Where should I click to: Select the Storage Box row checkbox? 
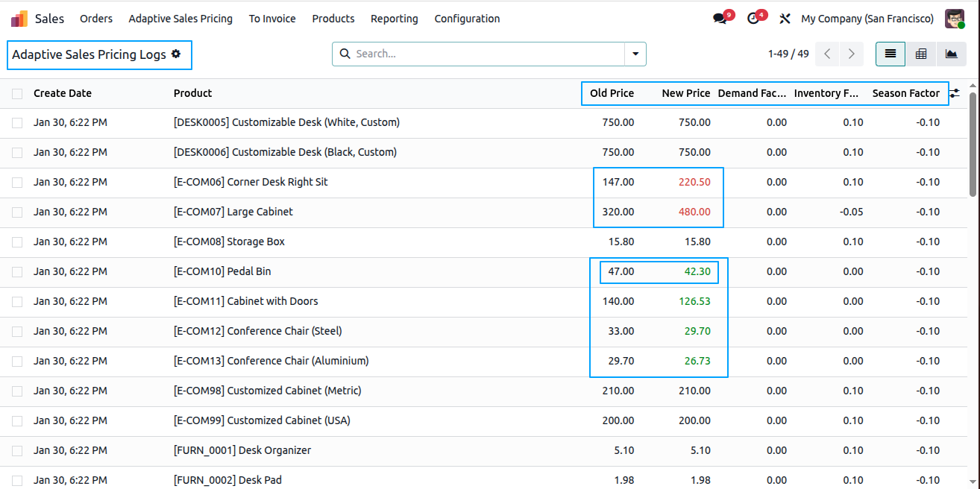click(17, 242)
